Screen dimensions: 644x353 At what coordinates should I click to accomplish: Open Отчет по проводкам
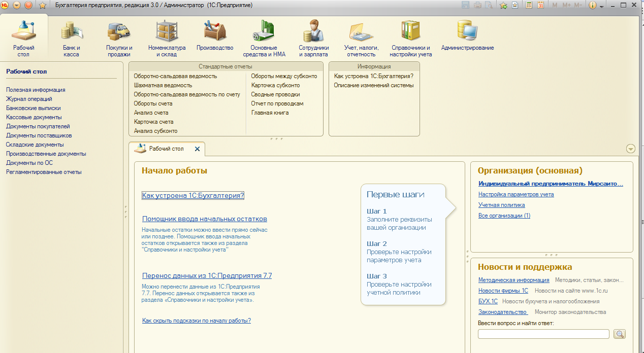[x=277, y=103]
